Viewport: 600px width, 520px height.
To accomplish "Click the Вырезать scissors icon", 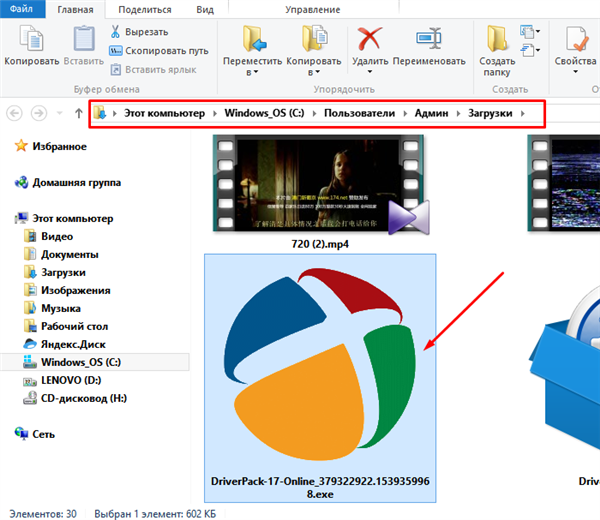I will pos(115,32).
